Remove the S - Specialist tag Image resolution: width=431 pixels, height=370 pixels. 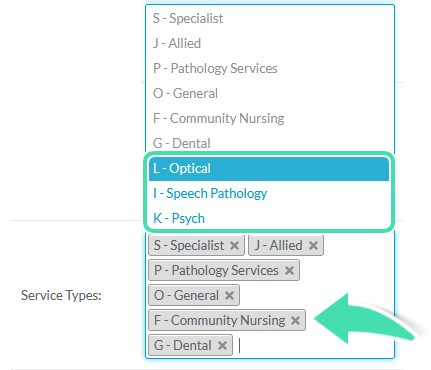[x=234, y=246]
